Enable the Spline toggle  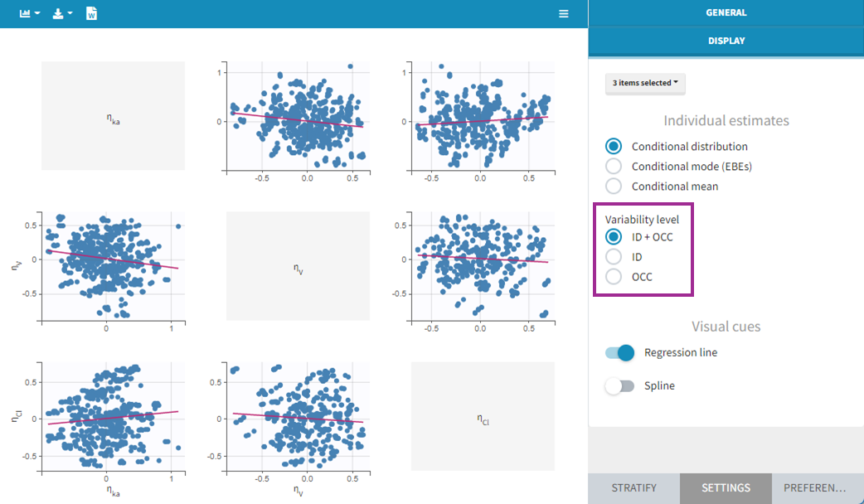[x=620, y=386]
